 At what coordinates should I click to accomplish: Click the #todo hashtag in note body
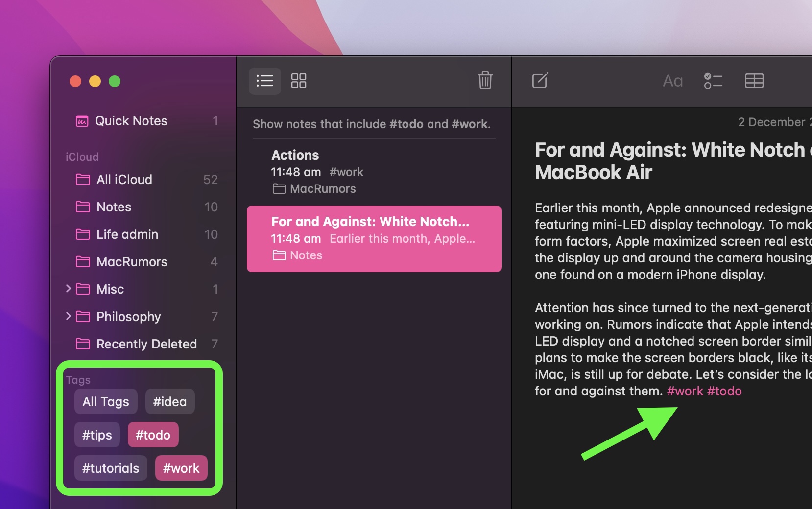tap(724, 391)
